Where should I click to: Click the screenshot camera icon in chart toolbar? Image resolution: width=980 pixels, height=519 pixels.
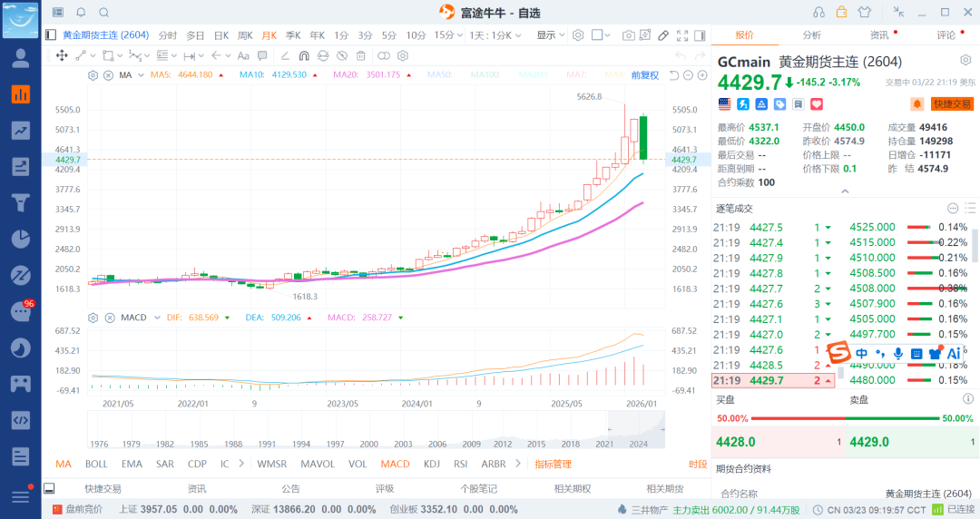point(628,35)
